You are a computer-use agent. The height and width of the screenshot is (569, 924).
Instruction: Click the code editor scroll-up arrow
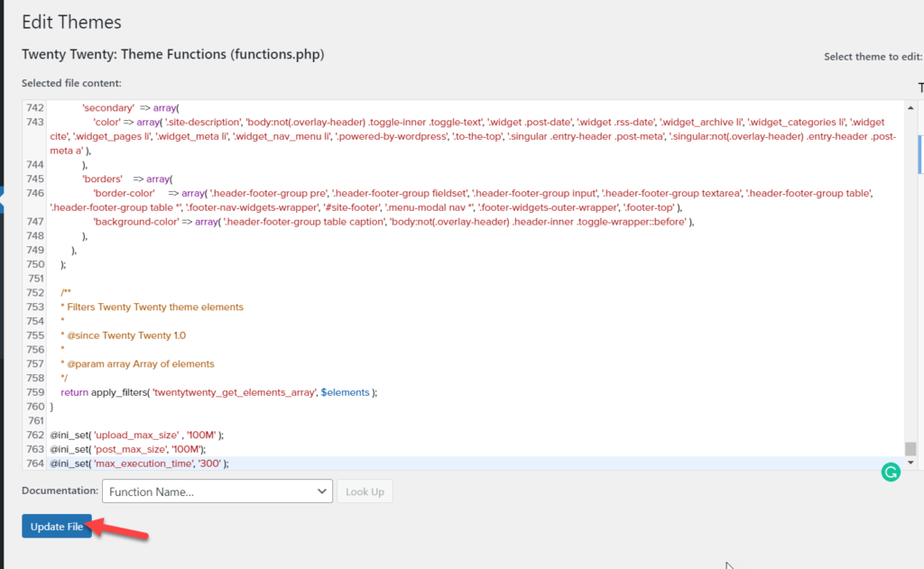click(x=910, y=108)
